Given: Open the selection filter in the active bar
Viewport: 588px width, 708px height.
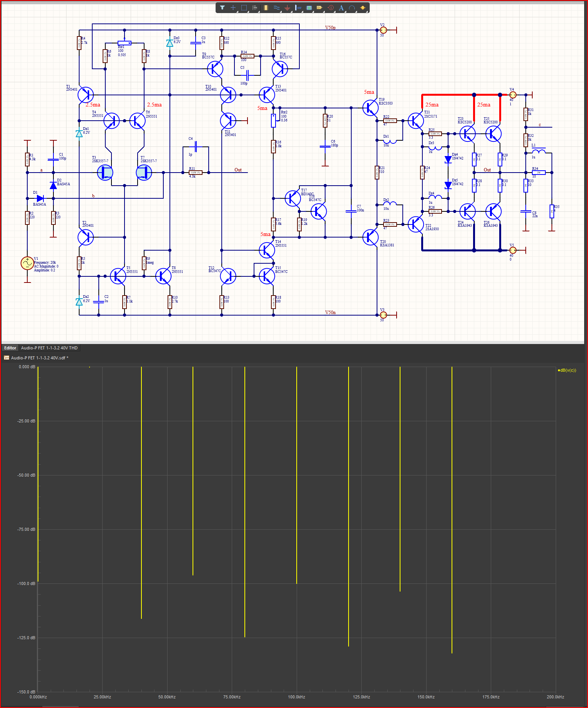Looking at the screenshot, I should click(x=222, y=7).
